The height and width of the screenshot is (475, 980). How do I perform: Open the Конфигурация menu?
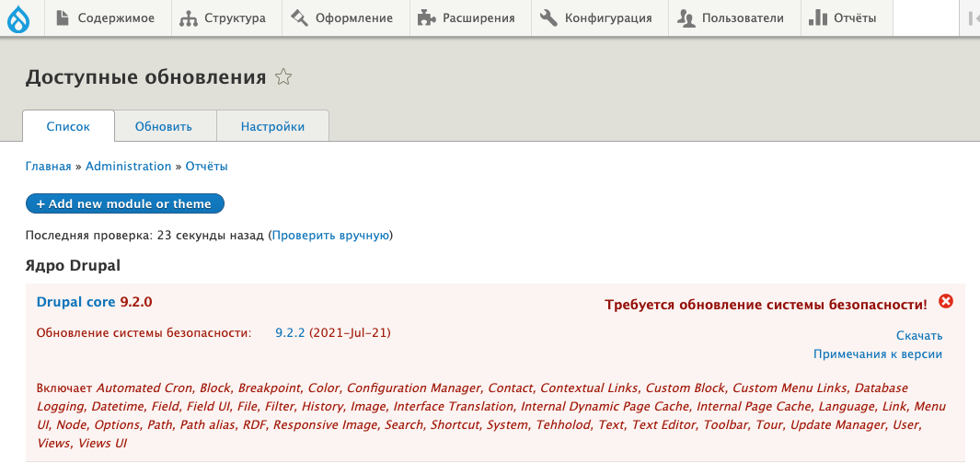click(599, 18)
